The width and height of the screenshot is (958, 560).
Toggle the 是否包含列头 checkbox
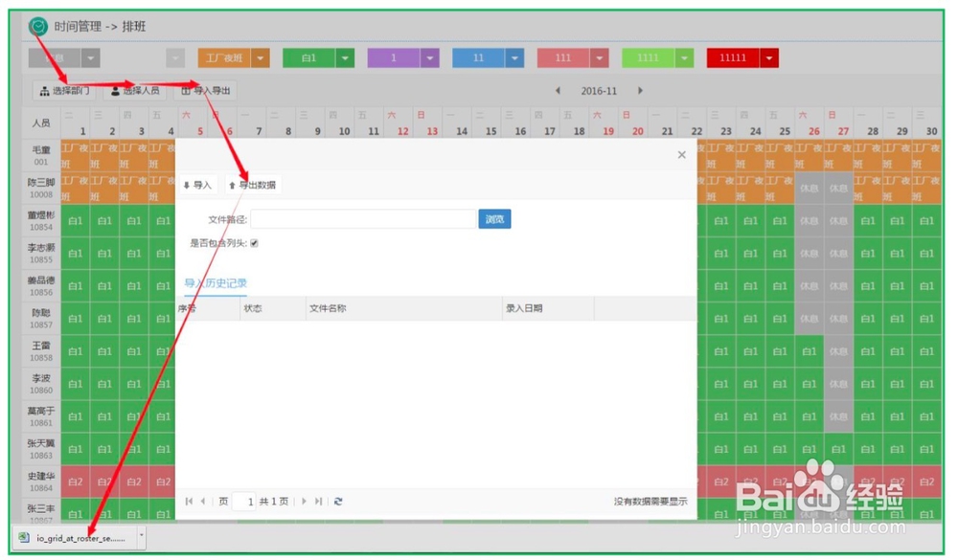coord(254,243)
